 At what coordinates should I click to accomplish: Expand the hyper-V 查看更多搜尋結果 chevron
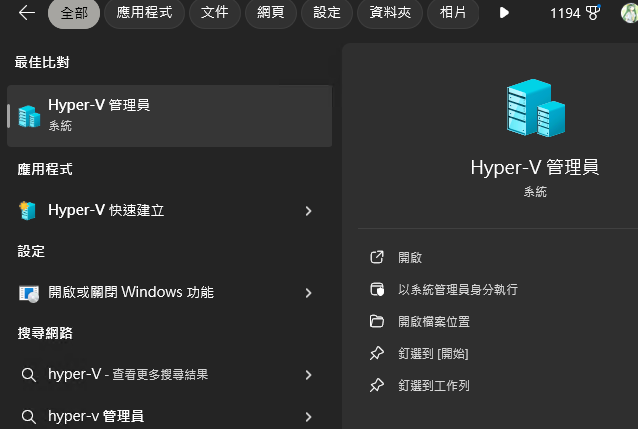pyautogui.click(x=308, y=375)
